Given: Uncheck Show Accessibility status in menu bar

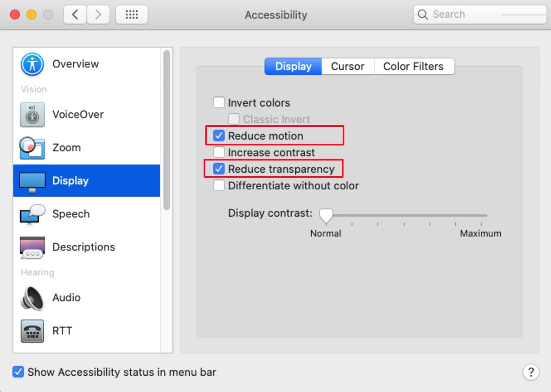Looking at the screenshot, I should tap(18, 372).
